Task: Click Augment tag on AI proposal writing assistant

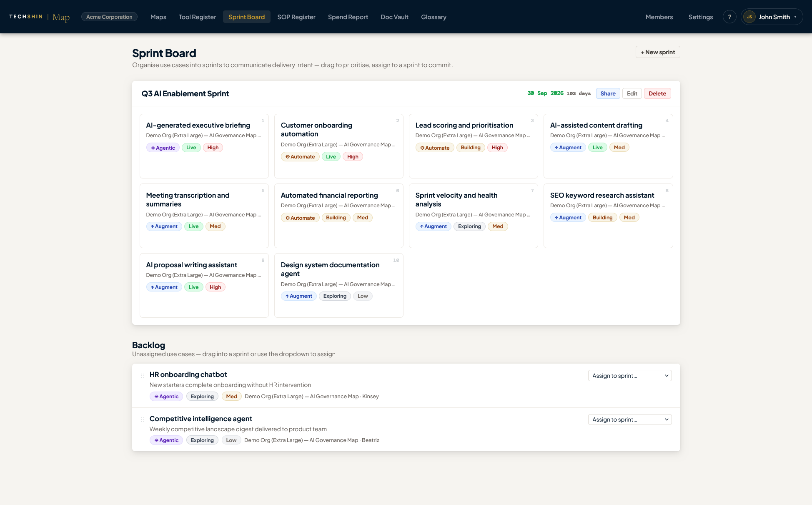Action: [x=164, y=287]
